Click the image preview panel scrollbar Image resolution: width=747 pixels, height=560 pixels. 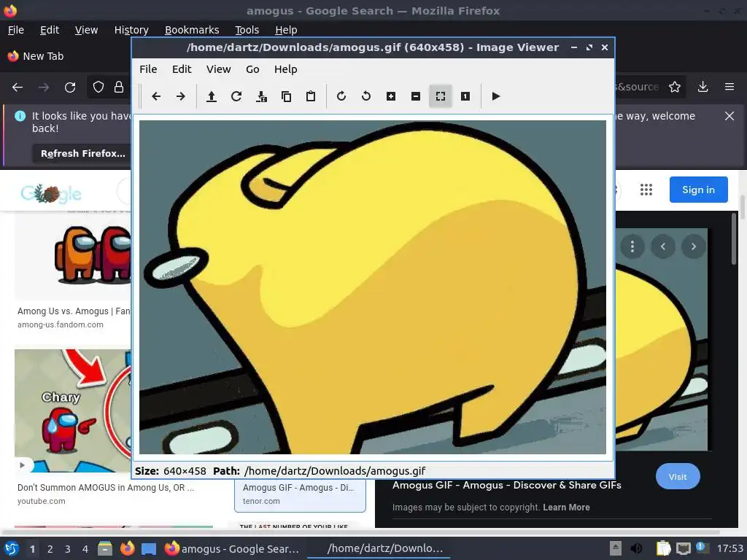[734, 238]
